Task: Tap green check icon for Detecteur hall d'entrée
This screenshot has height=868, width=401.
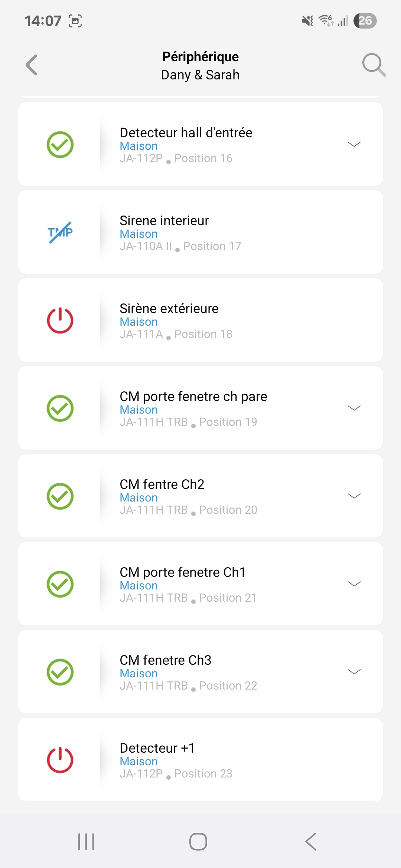Action: pyautogui.click(x=60, y=145)
